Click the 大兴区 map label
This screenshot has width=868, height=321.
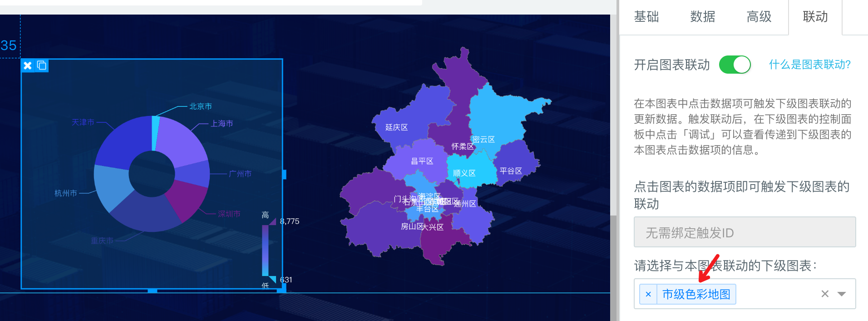coord(433,227)
